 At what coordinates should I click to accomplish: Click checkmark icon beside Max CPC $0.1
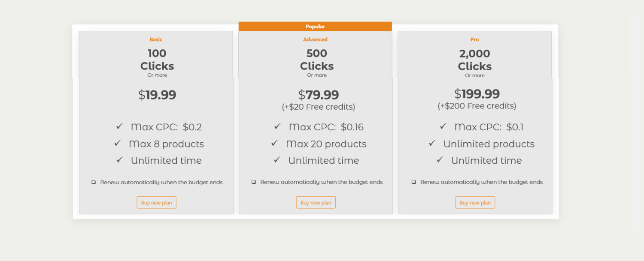(x=443, y=126)
